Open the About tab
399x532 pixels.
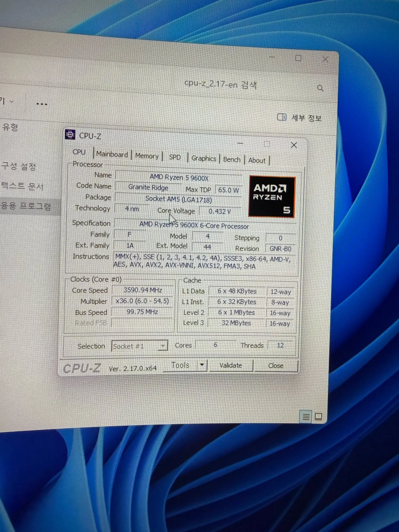click(x=257, y=160)
